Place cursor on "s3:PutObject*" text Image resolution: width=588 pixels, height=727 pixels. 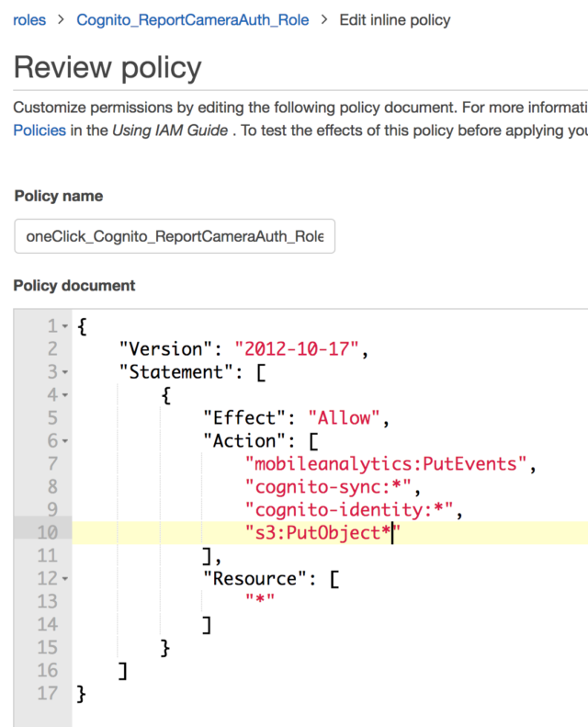click(x=322, y=532)
